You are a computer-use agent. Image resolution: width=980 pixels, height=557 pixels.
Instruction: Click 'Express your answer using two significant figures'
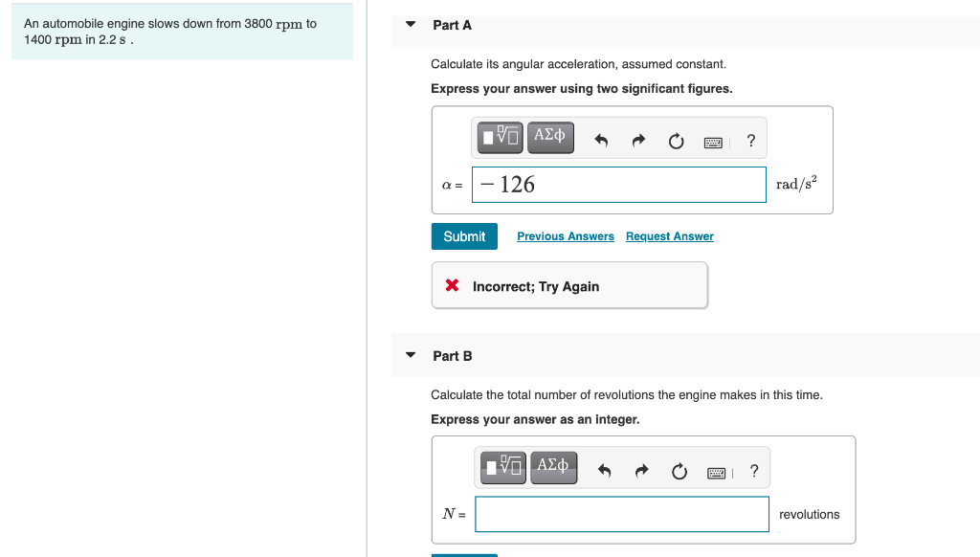pos(581,89)
